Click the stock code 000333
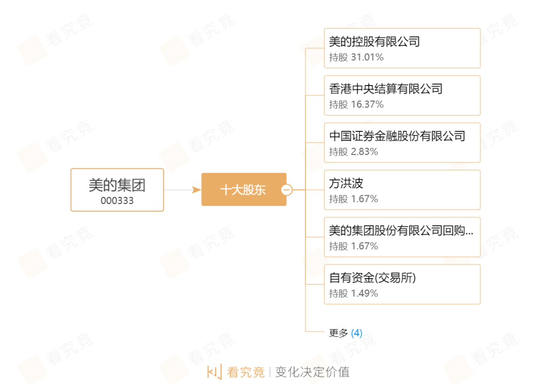This screenshot has height=392, width=557. point(117,201)
